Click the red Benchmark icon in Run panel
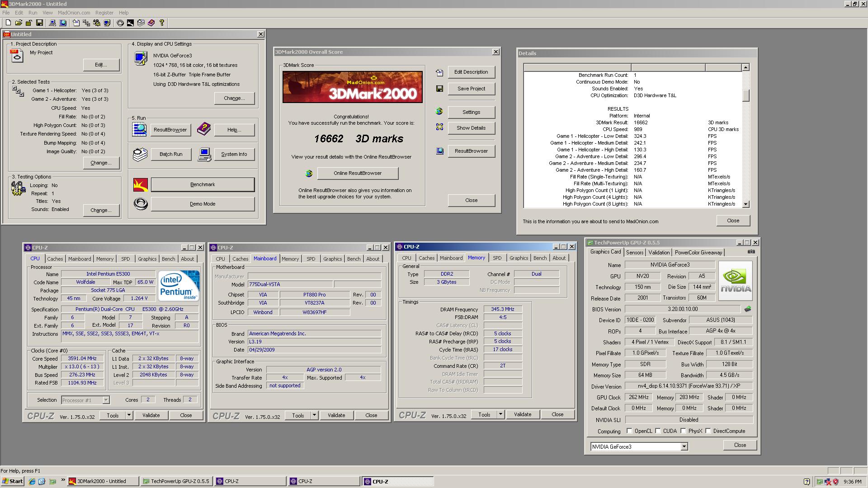This screenshot has width=868, height=488. point(141,184)
